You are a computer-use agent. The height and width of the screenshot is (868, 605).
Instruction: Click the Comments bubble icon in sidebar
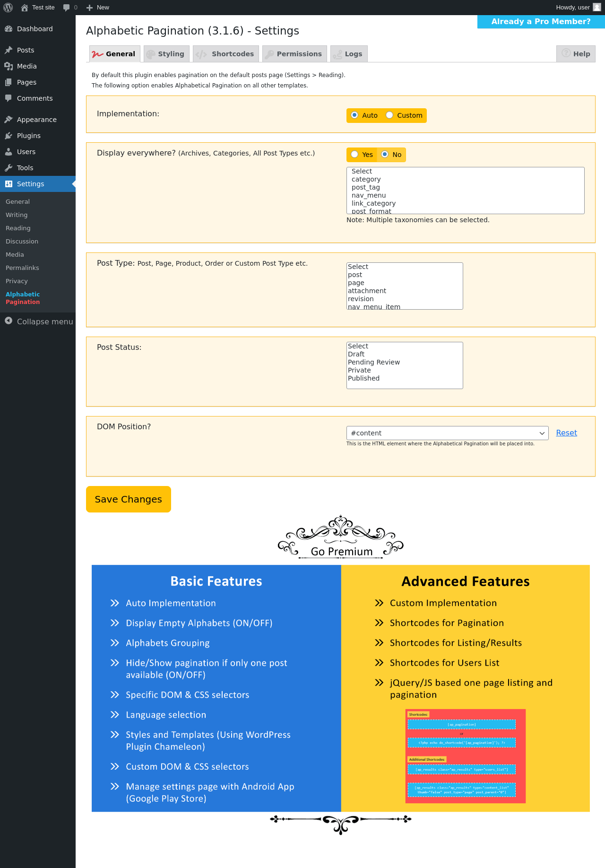click(9, 98)
